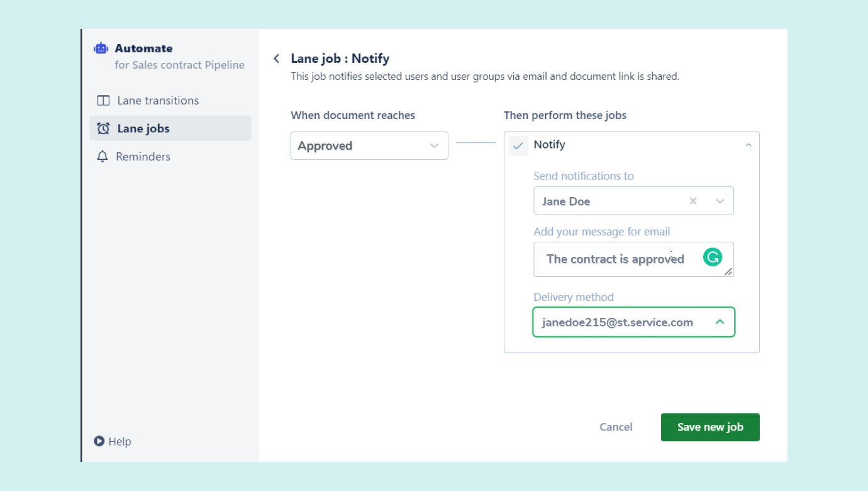This screenshot has width=868, height=491.
Task: Click the Automate robot icon
Action: (x=101, y=47)
